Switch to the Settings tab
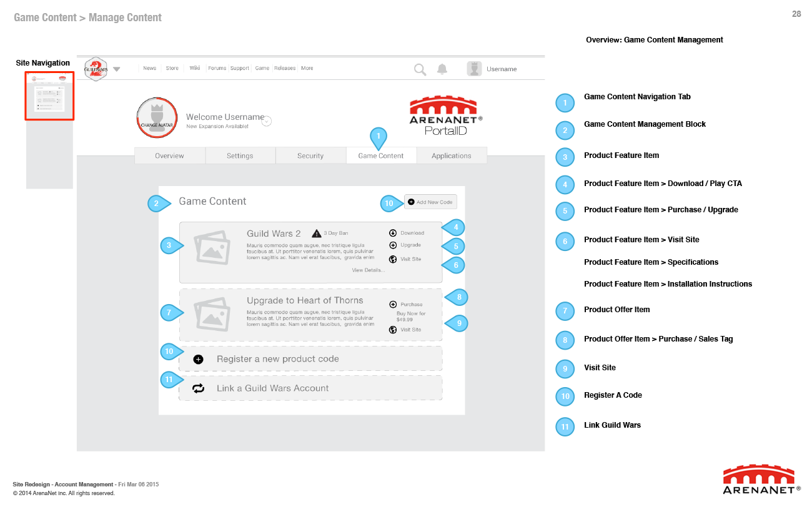Viewport: 812px width, 507px height. point(240,155)
